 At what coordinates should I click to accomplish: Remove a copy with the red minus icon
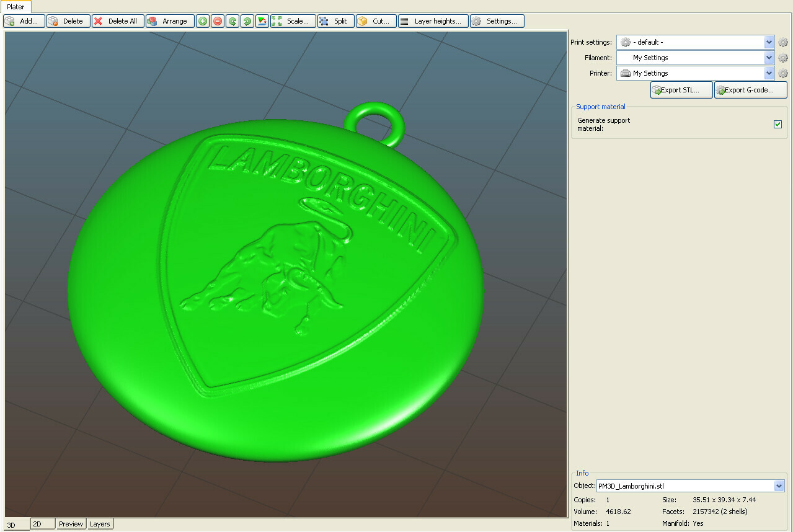pyautogui.click(x=218, y=21)
